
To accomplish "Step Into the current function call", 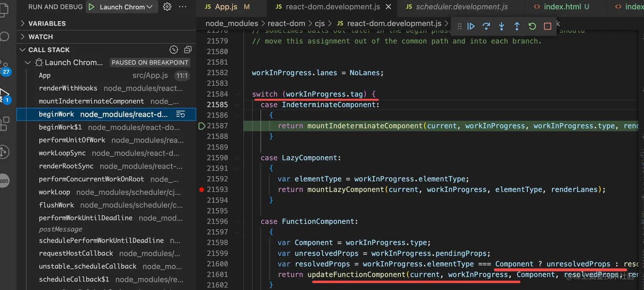I will 501,26.
